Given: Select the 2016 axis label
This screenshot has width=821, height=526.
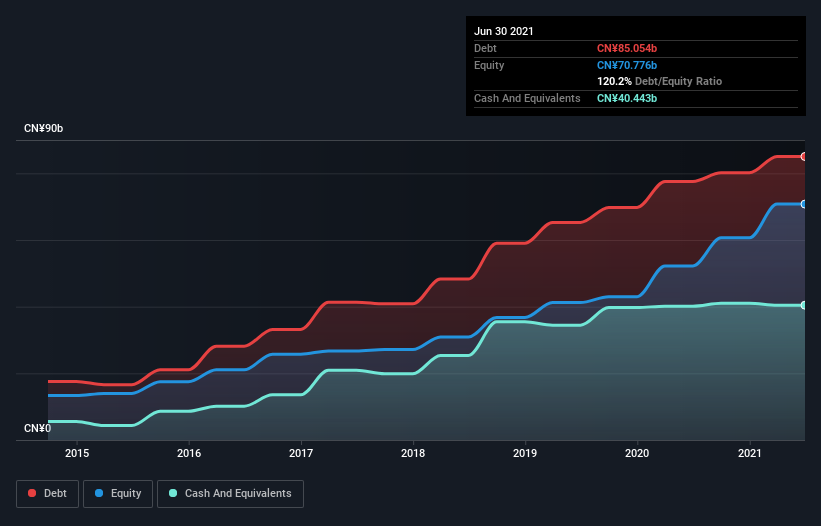Looking at the screenshot, I should (189, 453).
